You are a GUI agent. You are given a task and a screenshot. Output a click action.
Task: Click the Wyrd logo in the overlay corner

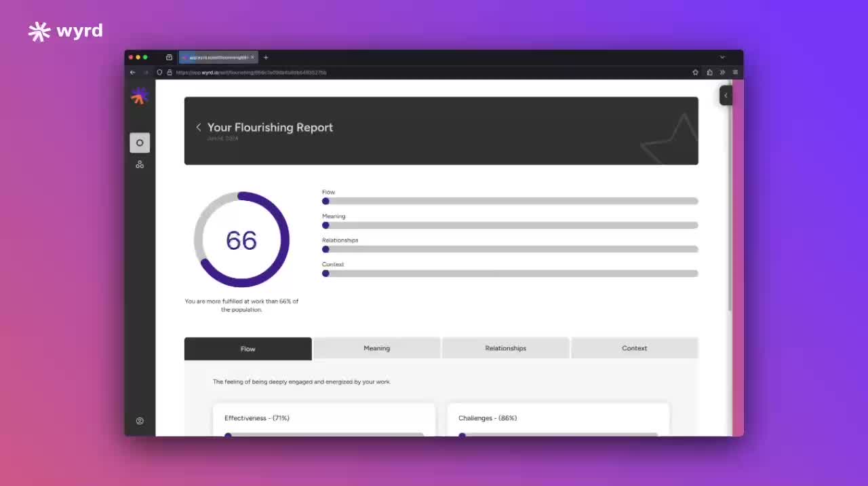pyautogui.click(x=65, y=31)
